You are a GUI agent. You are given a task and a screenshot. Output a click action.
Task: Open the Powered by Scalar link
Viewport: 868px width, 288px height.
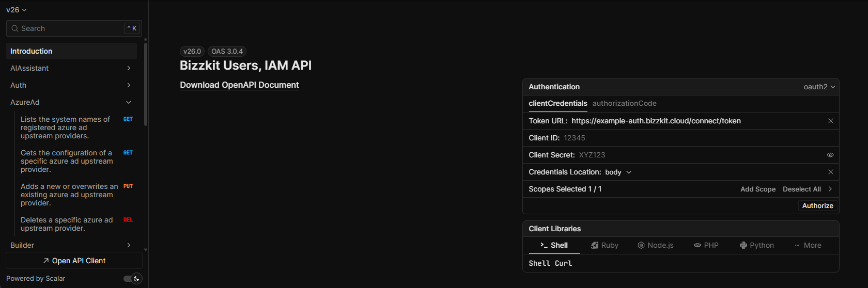tap(36, 278)
